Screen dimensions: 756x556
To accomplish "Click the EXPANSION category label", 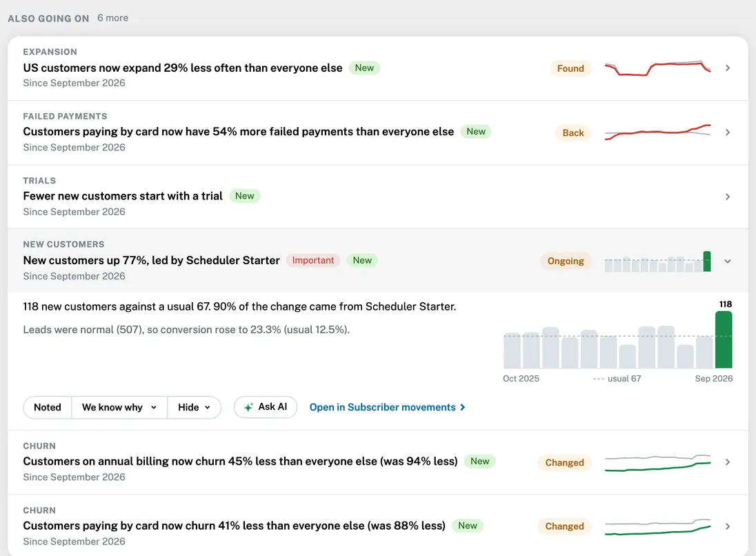I will [x=50, y=52].
